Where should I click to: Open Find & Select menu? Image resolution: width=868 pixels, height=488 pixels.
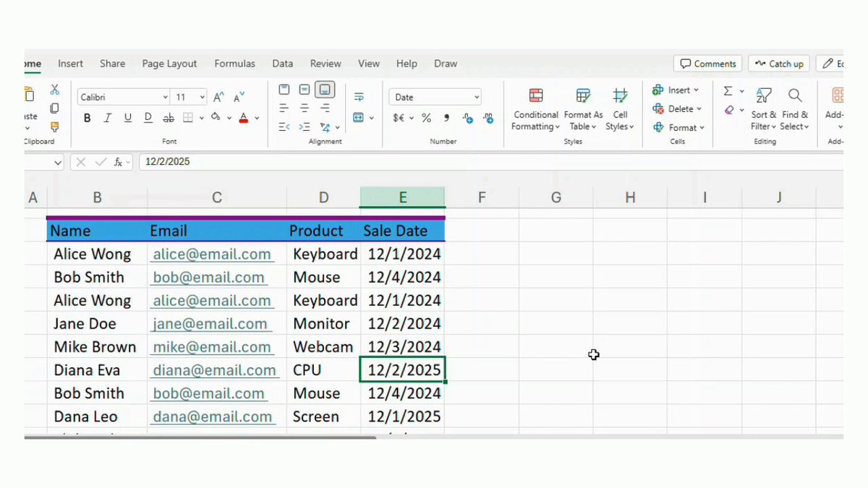pos(795,108)
